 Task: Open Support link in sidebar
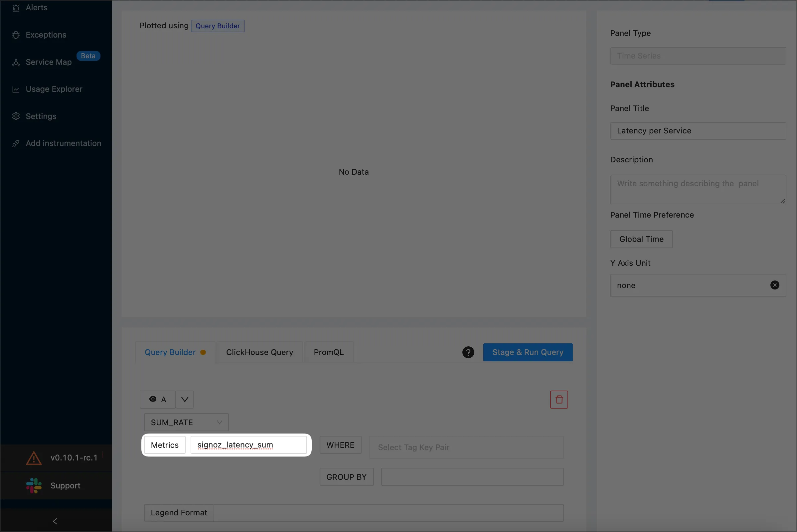click(66, 485)
